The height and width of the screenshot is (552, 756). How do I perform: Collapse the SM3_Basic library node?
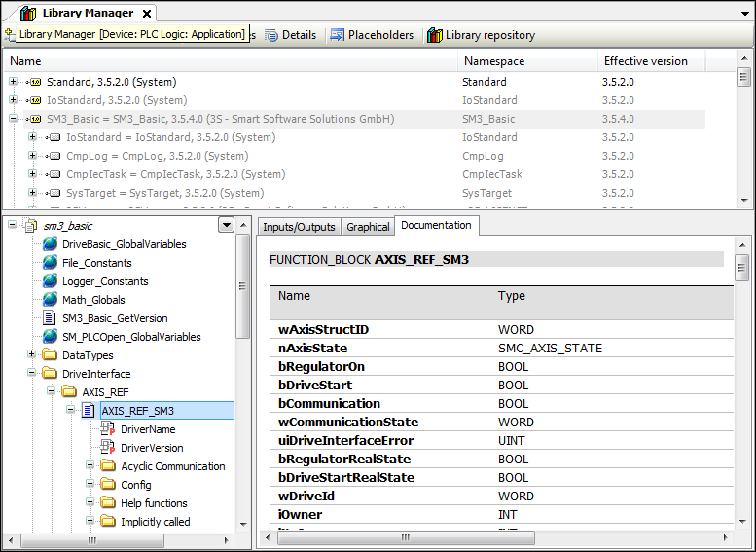(13, 119)
